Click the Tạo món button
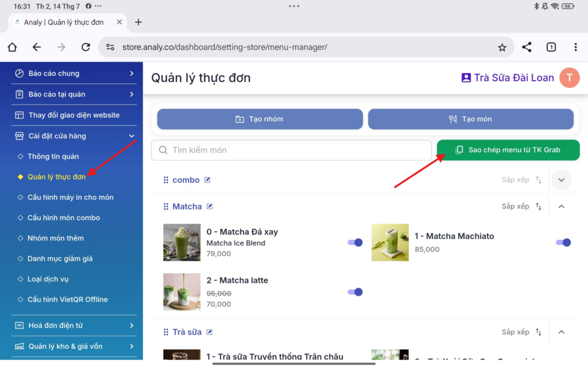The image size is (588, 368). [x=471, y=119]
